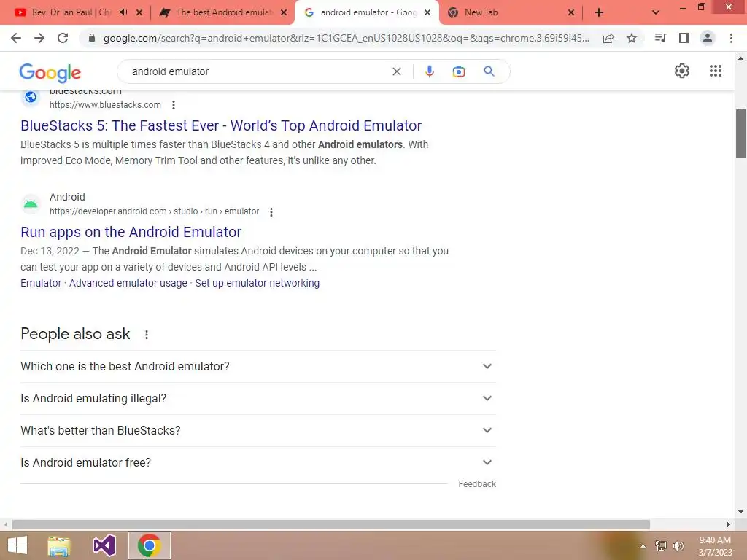Reload the current page

[63, 38]
